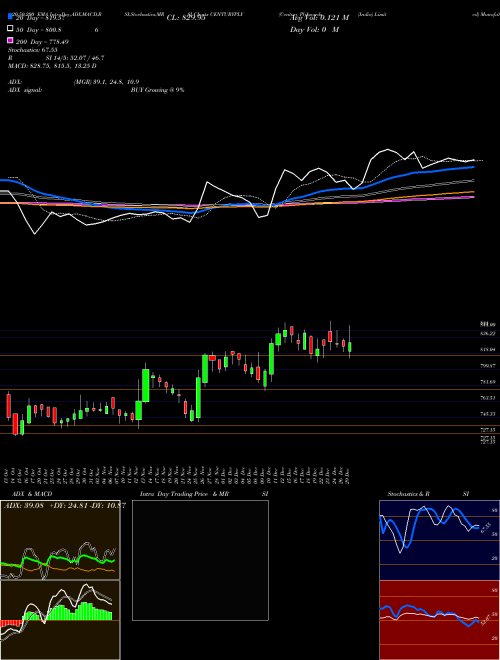
Task: Click the blue 20 Day EMA legend swatch
Action: point(11,17)
